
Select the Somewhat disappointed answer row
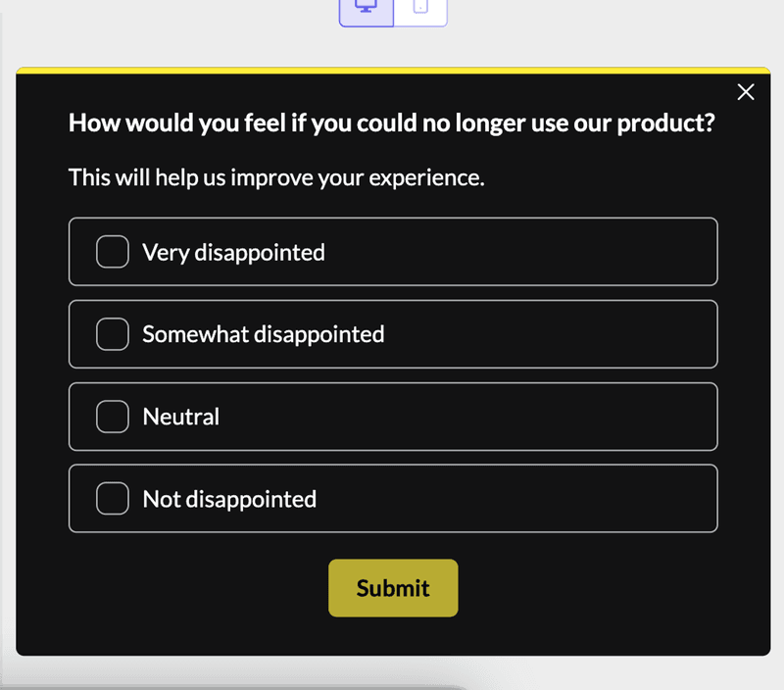(392, 334)
